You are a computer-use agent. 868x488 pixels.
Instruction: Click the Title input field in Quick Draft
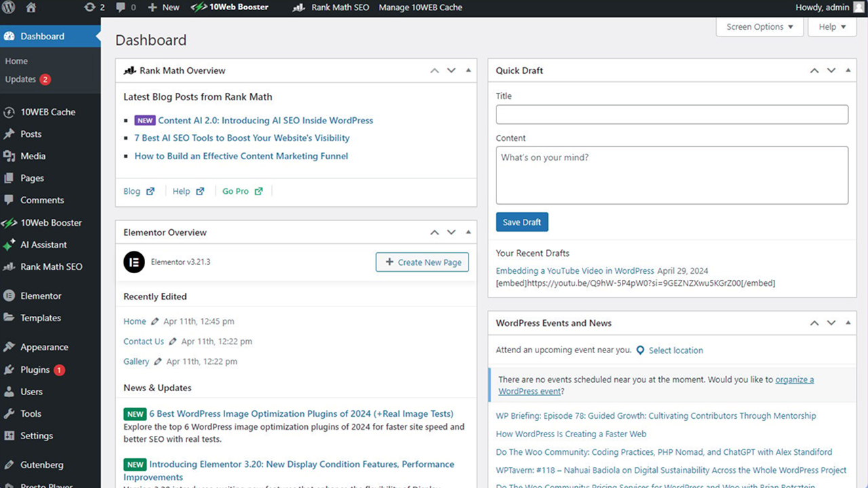[x=671, y=114]
